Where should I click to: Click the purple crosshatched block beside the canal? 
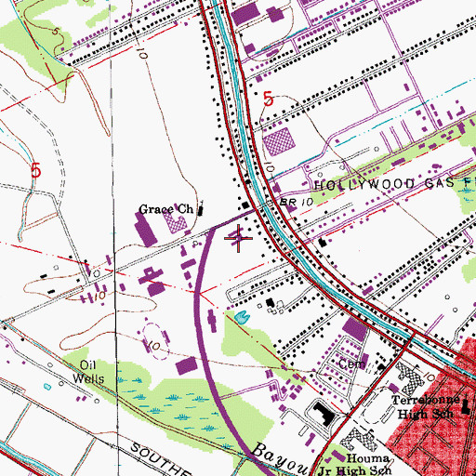tap(279, 141)
